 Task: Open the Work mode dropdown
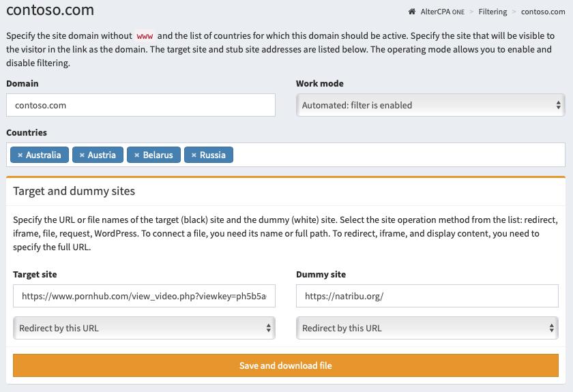click(430, 105)
